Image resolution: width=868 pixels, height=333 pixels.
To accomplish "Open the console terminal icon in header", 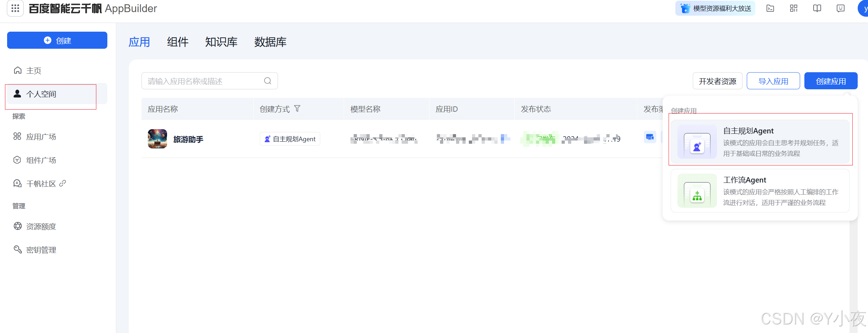I will point(770,8).
